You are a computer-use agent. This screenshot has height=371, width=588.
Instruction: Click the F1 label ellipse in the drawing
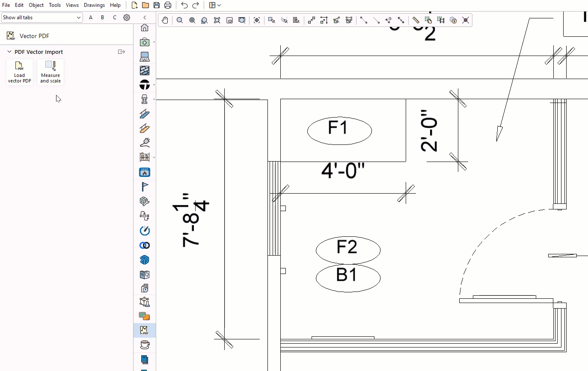(339, 131)
